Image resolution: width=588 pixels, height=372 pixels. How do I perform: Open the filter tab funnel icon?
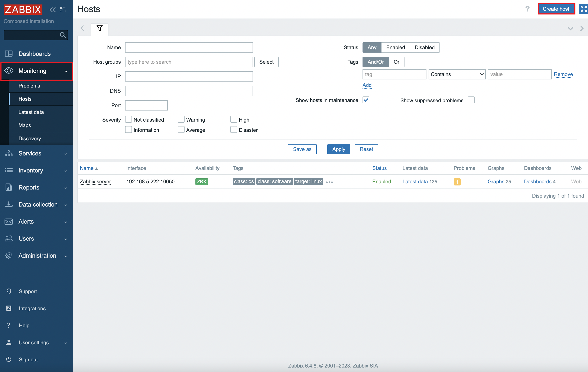(99, 29)
